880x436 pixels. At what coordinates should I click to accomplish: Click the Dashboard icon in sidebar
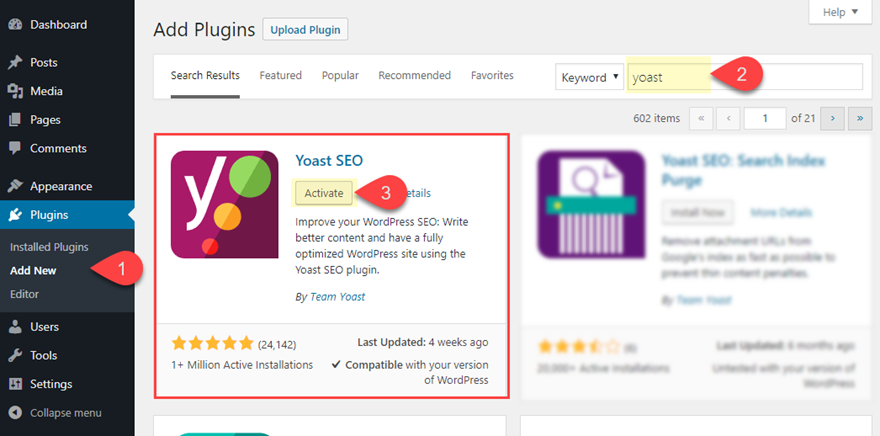pyautogui.click(x=15, y=25)
